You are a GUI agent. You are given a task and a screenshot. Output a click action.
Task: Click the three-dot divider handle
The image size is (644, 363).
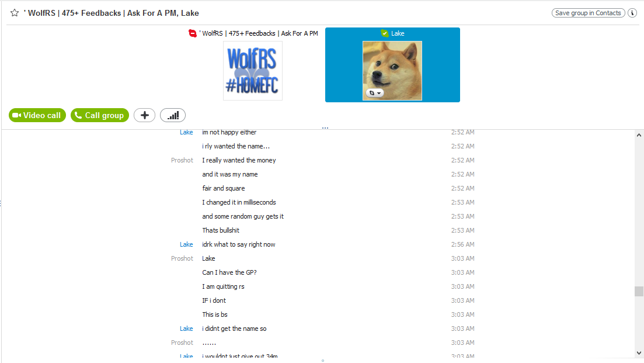(x=325, y=128)
